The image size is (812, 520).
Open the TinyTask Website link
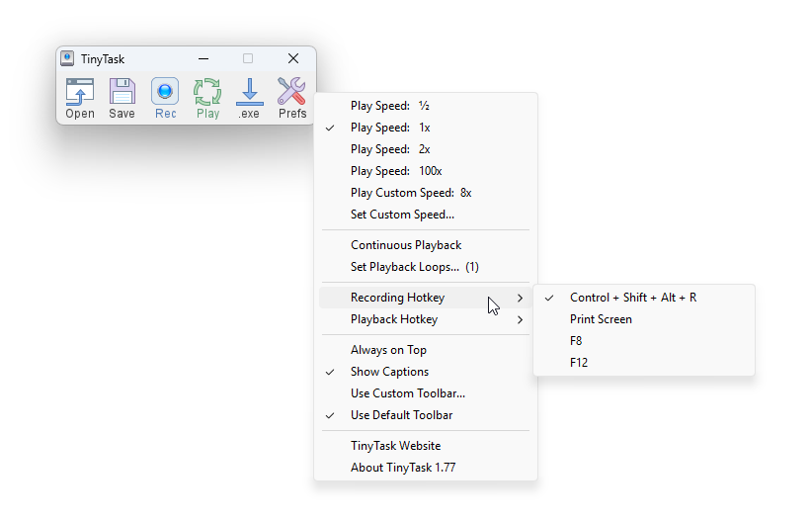[x=426, y=446]
